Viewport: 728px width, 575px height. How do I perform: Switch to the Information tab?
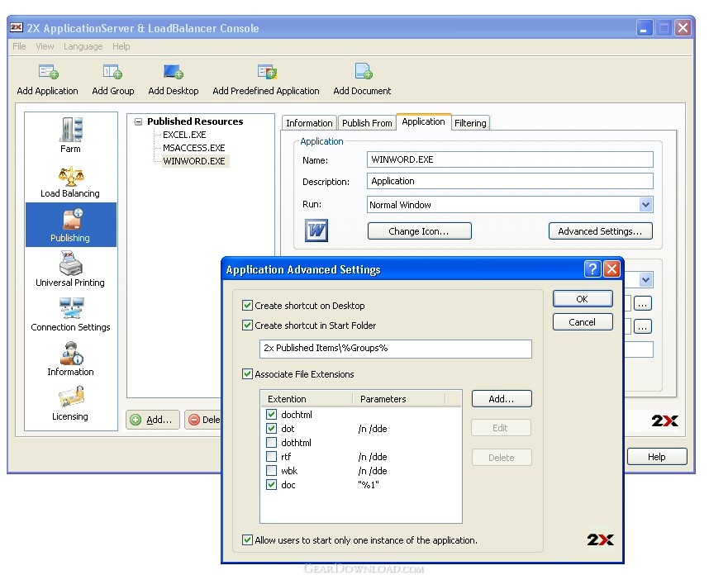coord(309,123)
